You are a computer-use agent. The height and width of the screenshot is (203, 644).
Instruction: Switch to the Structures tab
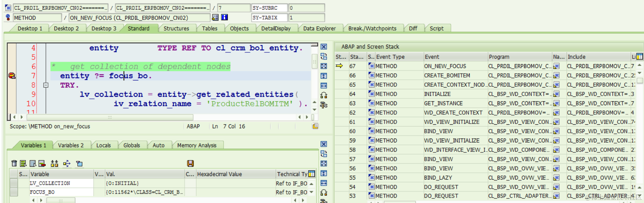[176, 28]
